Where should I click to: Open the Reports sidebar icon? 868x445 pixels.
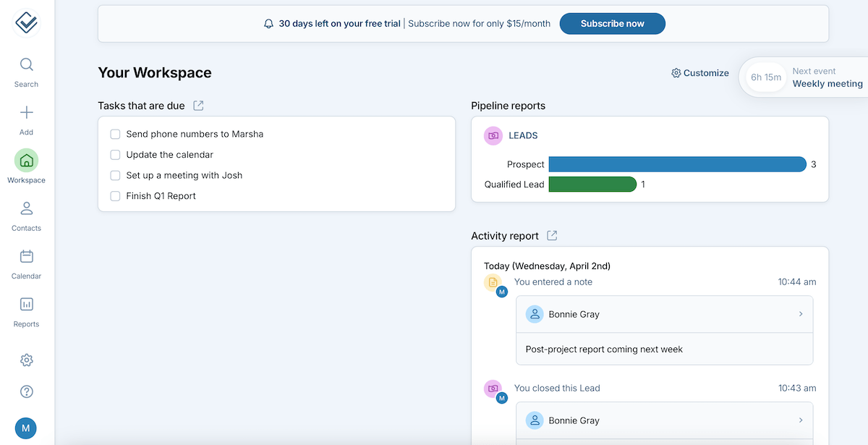tap(26, 305)
